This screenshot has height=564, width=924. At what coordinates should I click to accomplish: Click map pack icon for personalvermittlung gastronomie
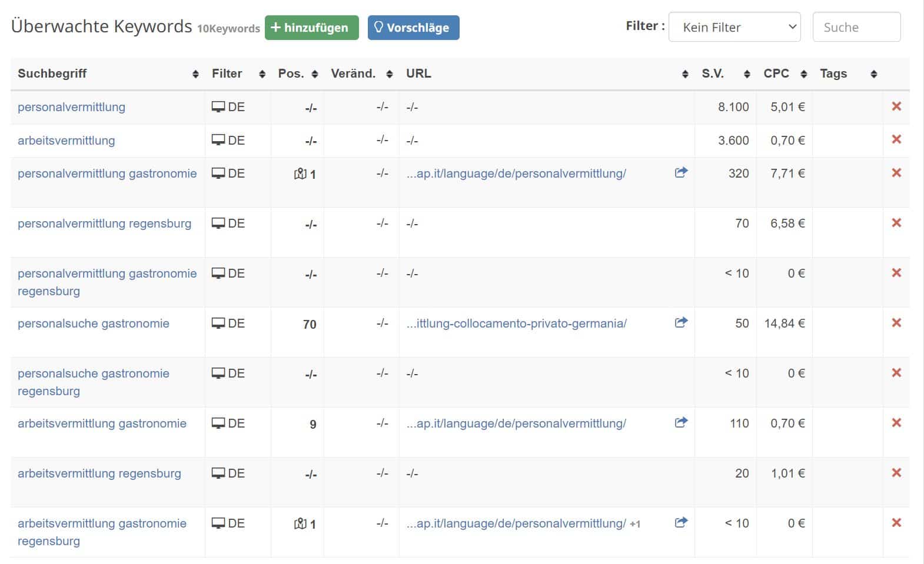point(300,174)
